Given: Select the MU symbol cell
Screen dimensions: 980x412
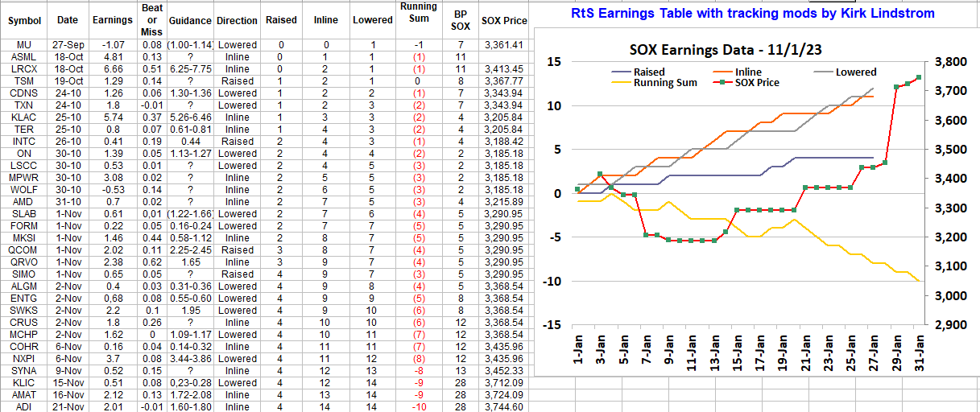Looking at the screenshot, I should (24, 45).
